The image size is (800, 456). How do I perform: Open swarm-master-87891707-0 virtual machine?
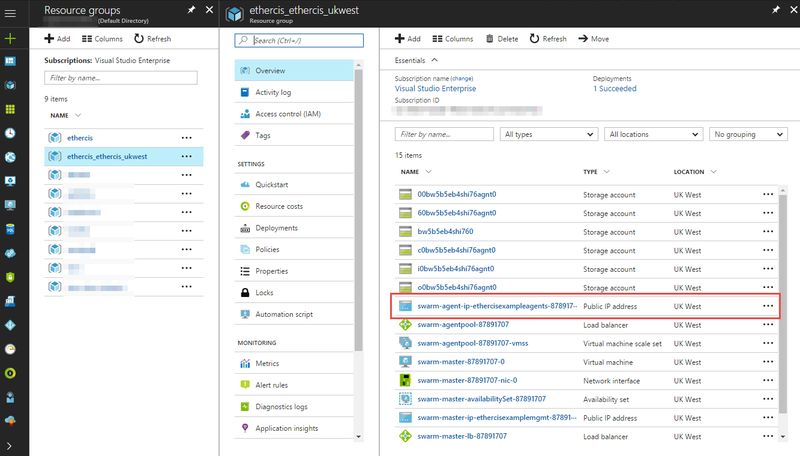[461, 362]
